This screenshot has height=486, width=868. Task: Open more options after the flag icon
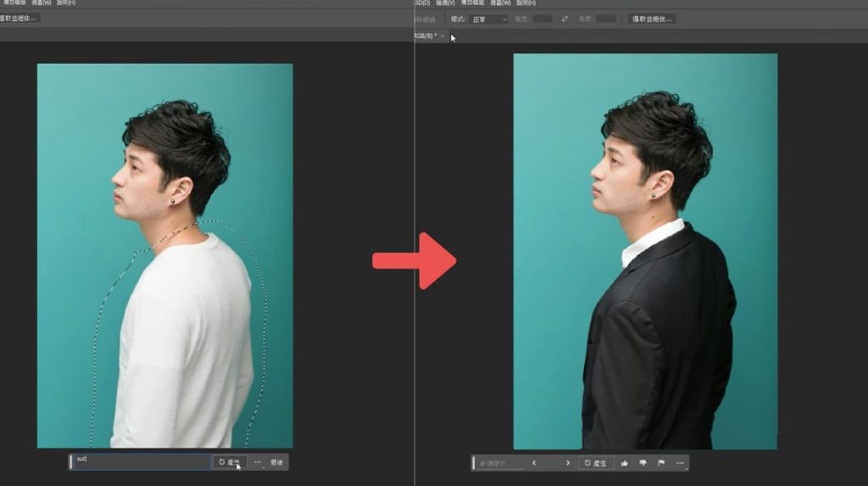(x=680, y=463)
